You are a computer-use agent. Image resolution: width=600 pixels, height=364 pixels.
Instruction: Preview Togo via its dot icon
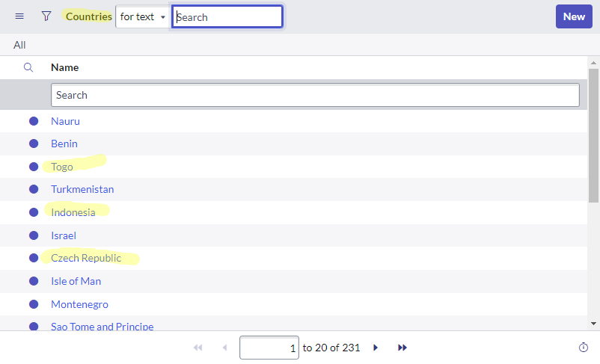[34, 167]
